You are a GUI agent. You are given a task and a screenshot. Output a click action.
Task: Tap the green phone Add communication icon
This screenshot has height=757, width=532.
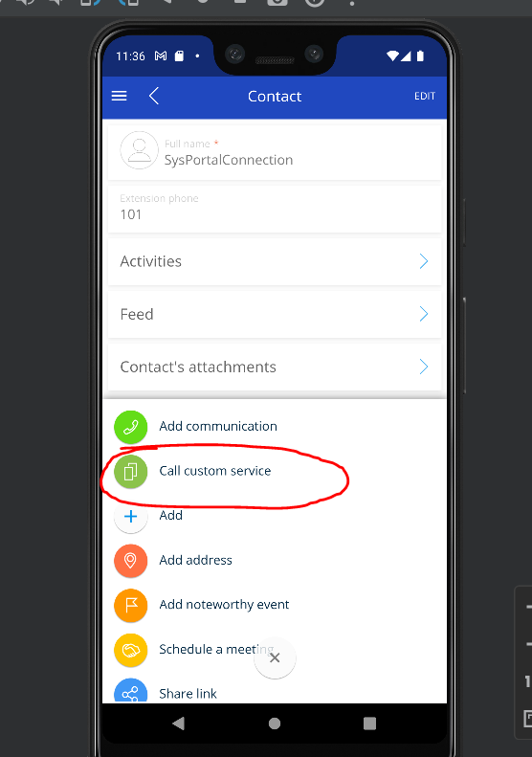click(x=130, y=427)
